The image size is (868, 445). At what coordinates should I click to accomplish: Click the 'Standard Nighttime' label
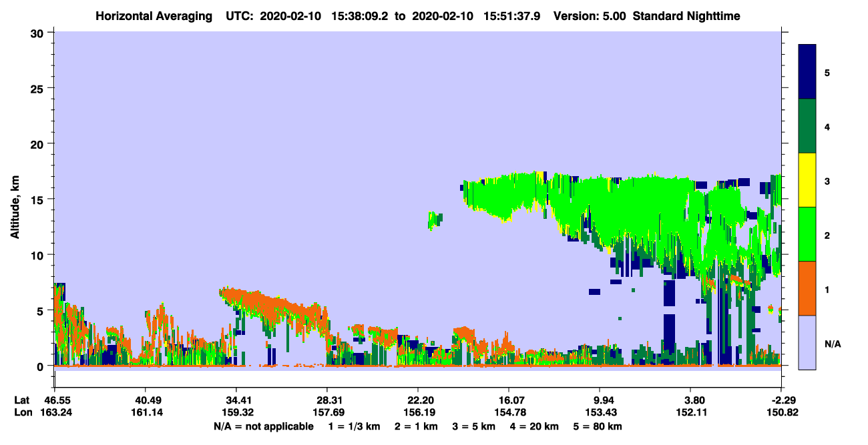(686, 15)
